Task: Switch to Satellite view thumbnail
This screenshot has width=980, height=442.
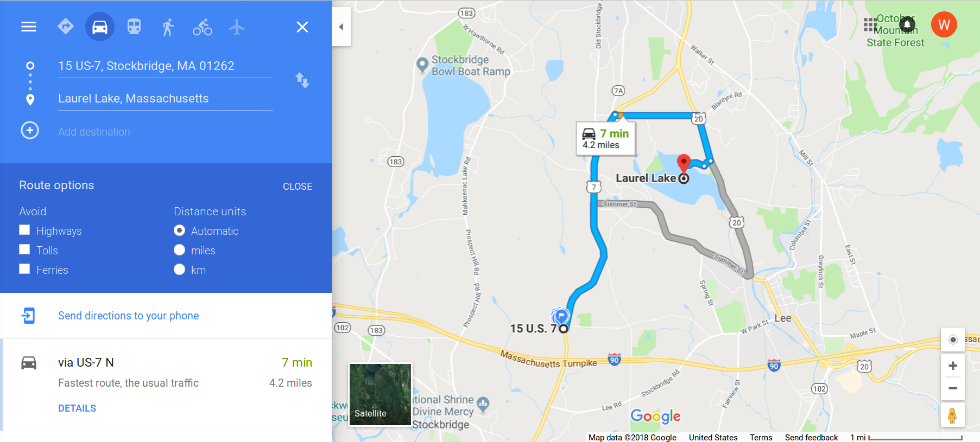Action: (380, 394)
